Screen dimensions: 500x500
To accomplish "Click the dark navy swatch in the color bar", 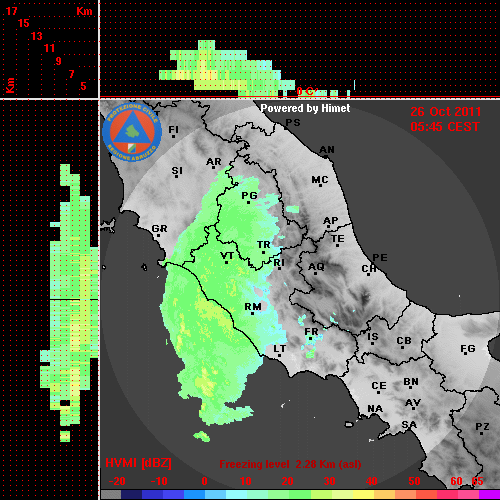I will (x=132, y=495).
